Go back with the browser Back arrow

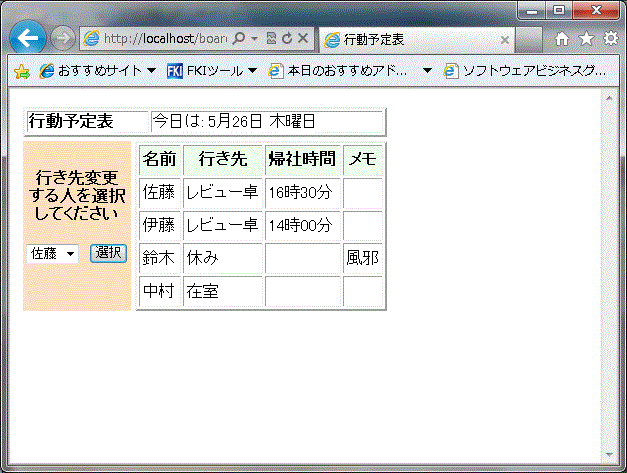pyautogui.click(x=28, y=38)
